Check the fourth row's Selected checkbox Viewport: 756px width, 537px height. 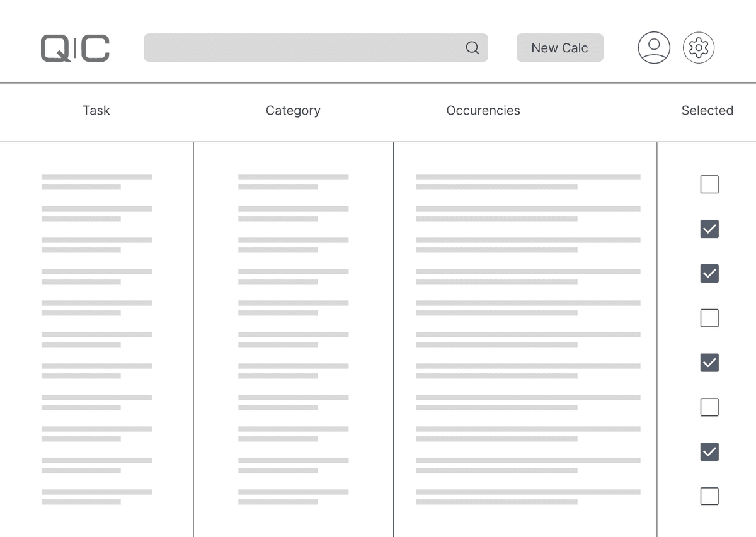(x=709, y=318)
